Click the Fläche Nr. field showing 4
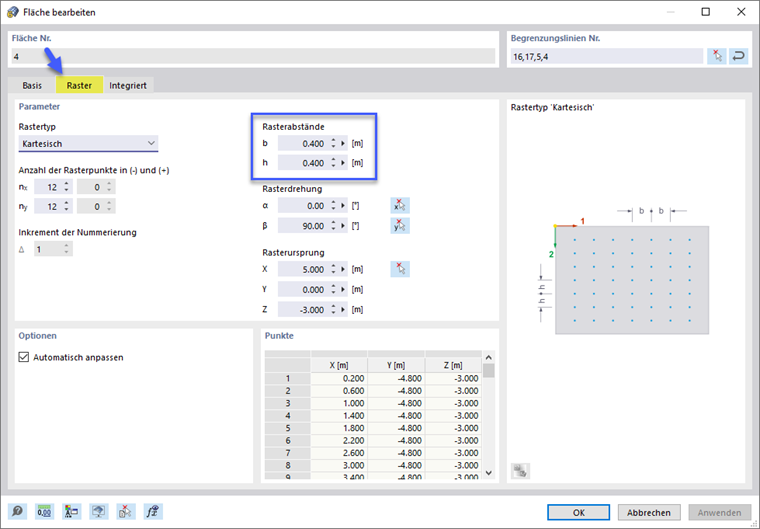This screenshot has width=760, height=529. [253, 57]
